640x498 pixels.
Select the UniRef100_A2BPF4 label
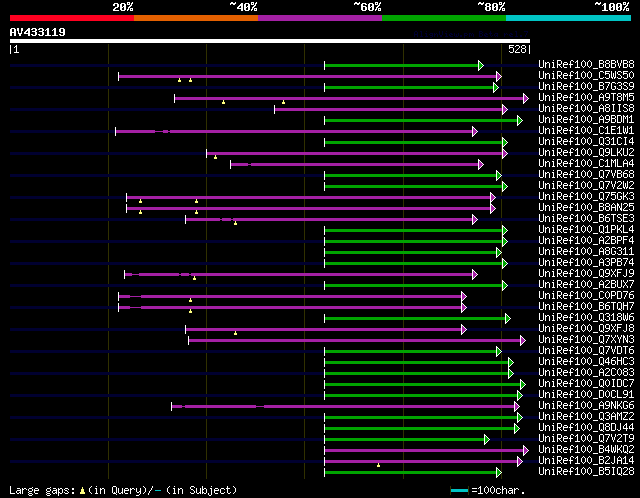tap(586, 240)
